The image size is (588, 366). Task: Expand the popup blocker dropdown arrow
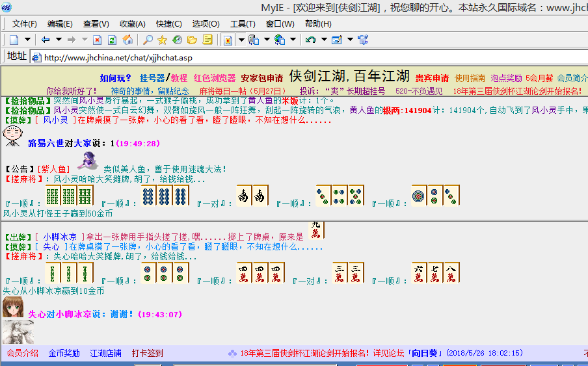tap(241, 40)
